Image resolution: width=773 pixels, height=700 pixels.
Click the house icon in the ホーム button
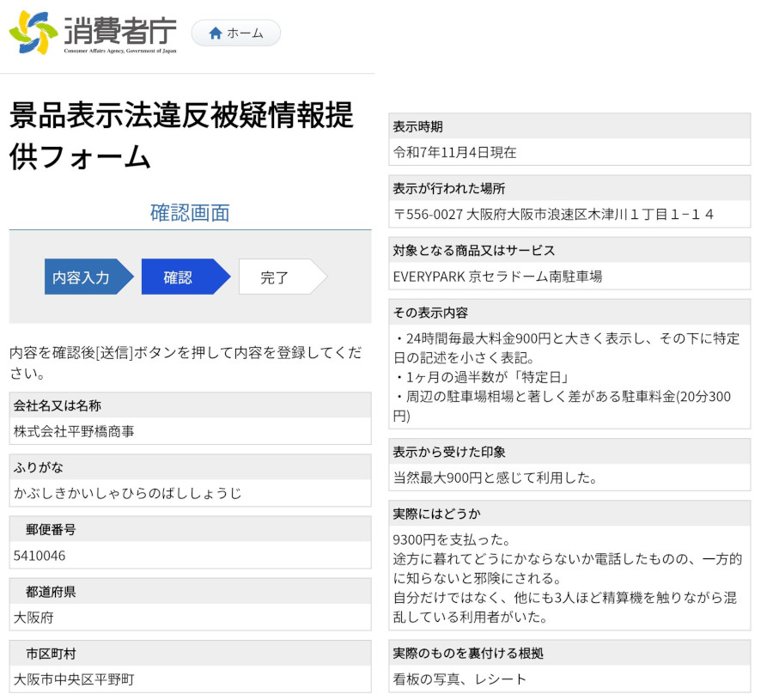(216, 33)
